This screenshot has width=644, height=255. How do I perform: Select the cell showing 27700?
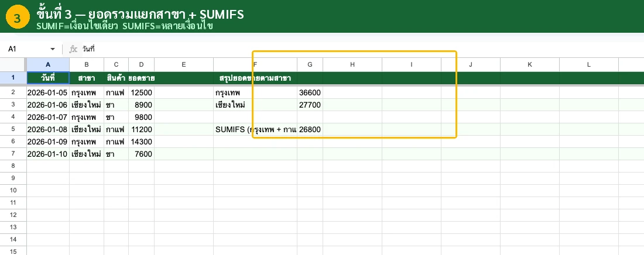[x=310, y=105]
